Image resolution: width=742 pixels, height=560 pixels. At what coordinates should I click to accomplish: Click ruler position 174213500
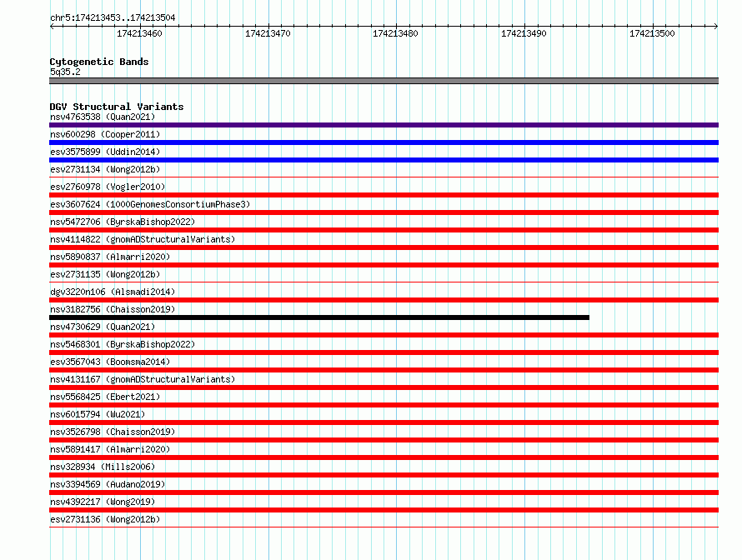652,33
